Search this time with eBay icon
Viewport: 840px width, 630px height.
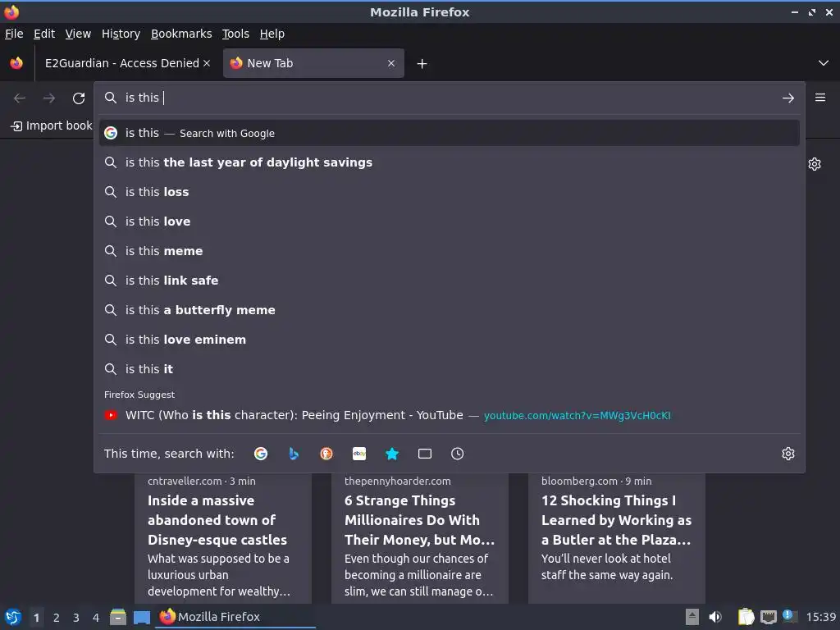coord(359,454)
